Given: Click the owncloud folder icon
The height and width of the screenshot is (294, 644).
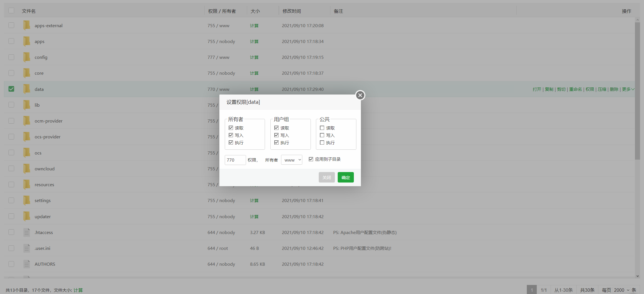Looking at the screenshot, I should click(26, 168).
